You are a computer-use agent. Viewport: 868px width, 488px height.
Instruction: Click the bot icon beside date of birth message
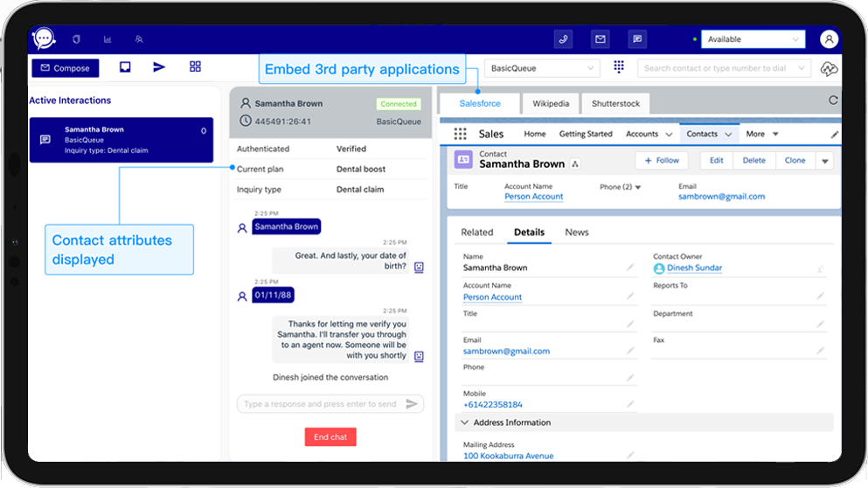pyautogui.click(x=419, y=267)
